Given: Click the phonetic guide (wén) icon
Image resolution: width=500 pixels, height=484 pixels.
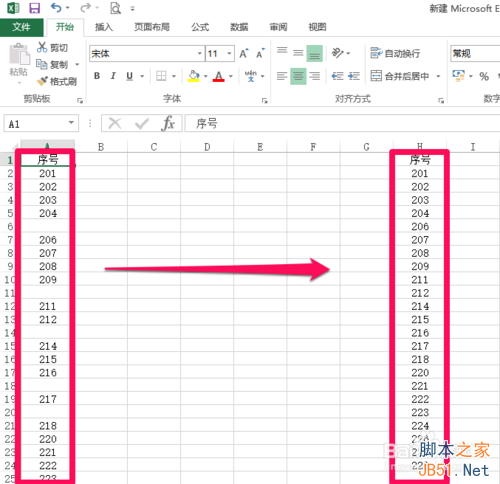Looking at the screenshot, I should [251, 76].
